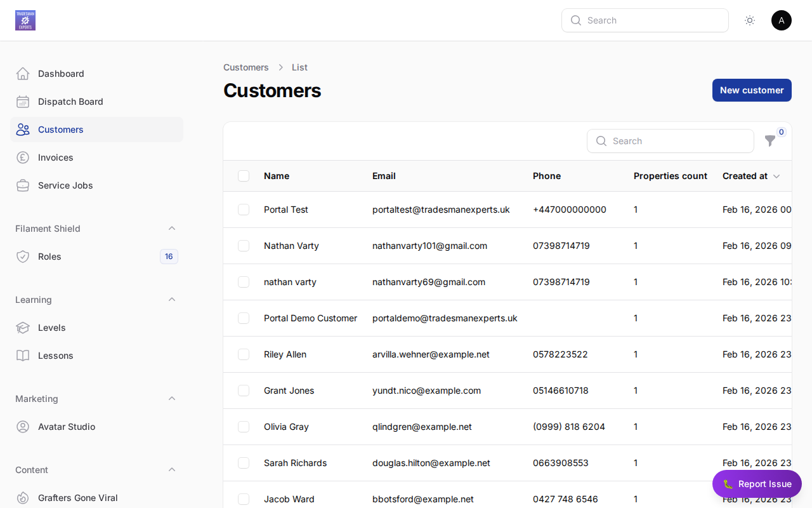Open the Avatar Studio icon

23,427
